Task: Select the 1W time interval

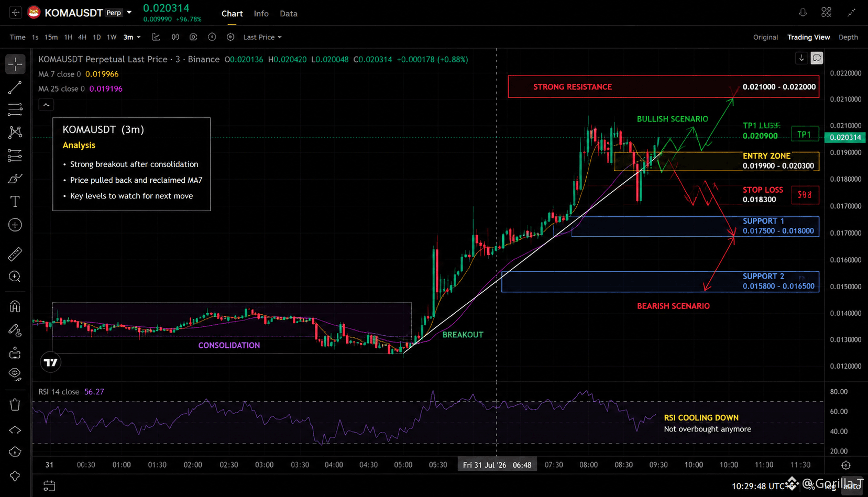Action: [112, 37]
